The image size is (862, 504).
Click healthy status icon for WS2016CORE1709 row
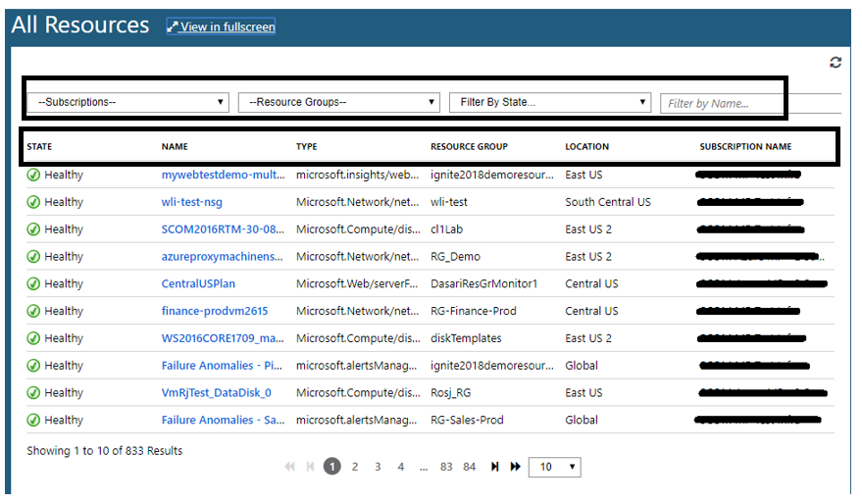(33, 338)
